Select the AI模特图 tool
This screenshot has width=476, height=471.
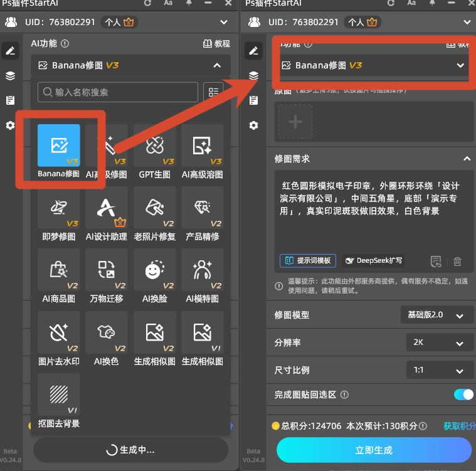pyautogui.click(x=202, y=270)
